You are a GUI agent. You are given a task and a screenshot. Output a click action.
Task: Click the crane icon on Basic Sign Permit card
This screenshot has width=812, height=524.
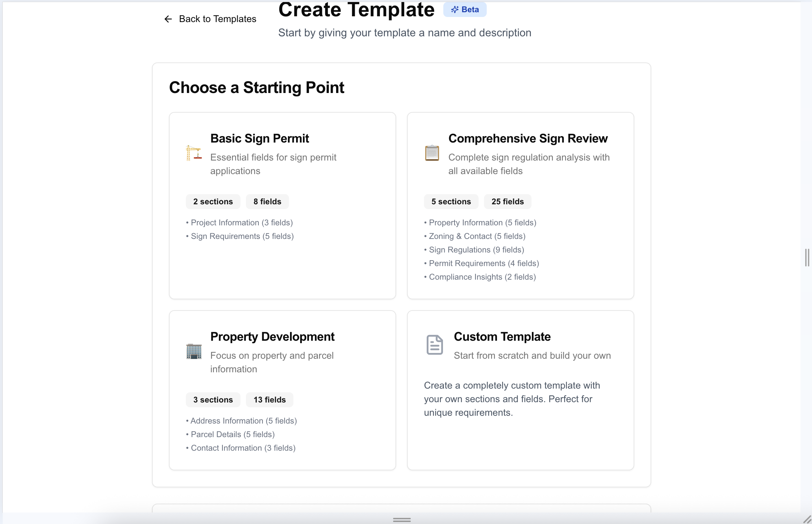click(x=193, y=153)
